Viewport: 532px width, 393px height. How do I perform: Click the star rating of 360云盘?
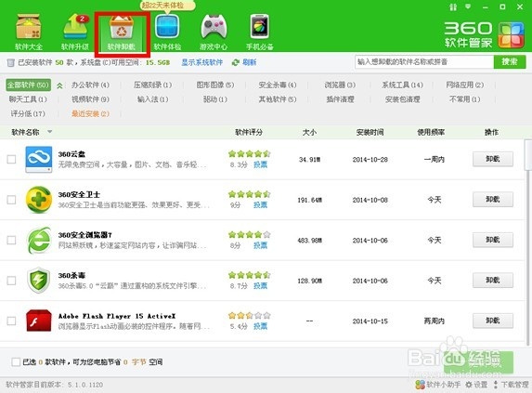pos(250,154)
